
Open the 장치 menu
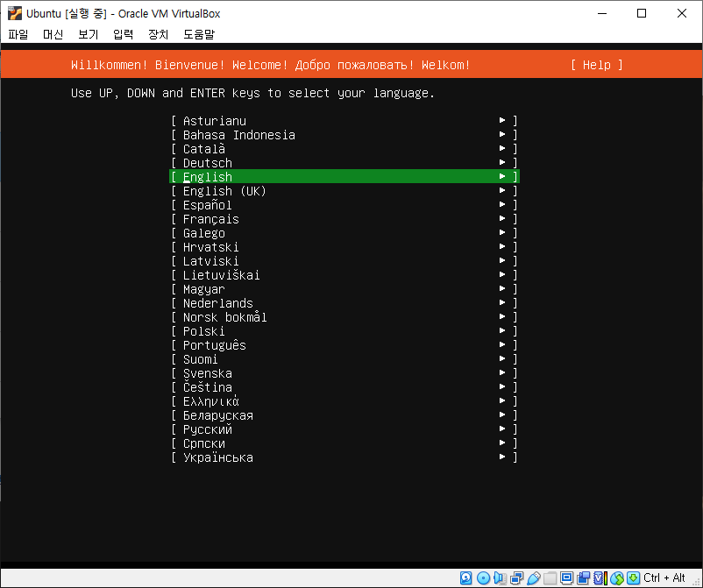point(159,34)
